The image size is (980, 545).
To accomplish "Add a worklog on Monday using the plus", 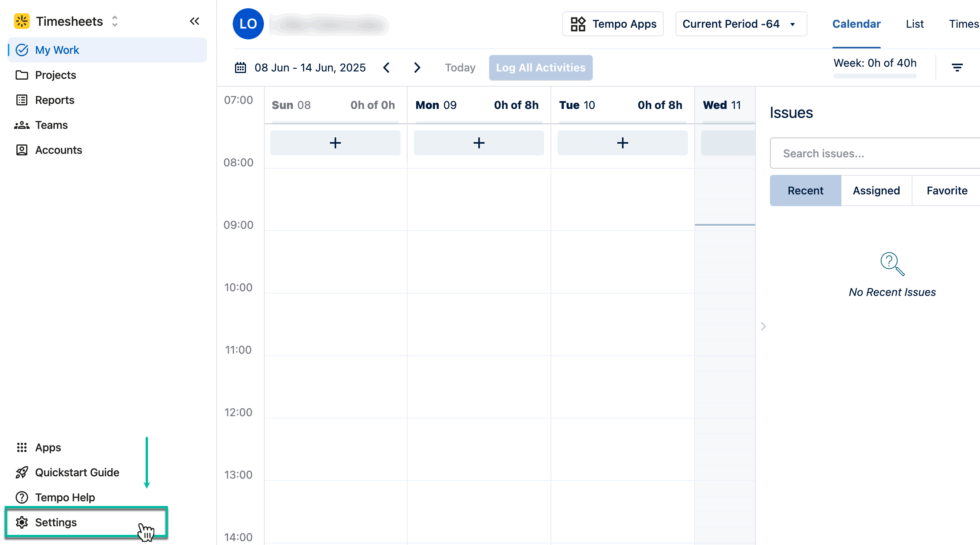I will click(x=479, y=142).
